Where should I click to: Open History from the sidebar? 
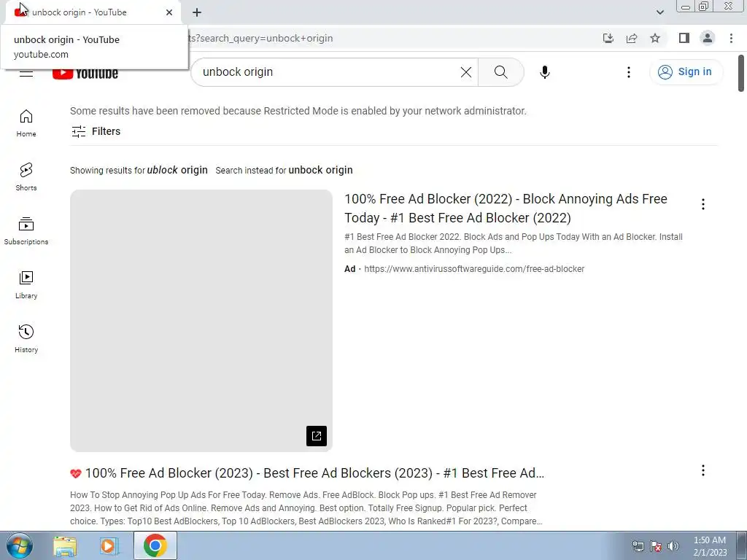click(26, 338)
